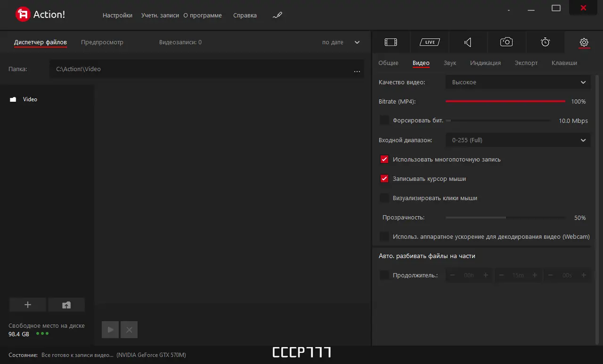Viewport: 603px width, 364px height.
Task: Click the Видеозаписи: 0 counter
Action: (x=180, y=42)
